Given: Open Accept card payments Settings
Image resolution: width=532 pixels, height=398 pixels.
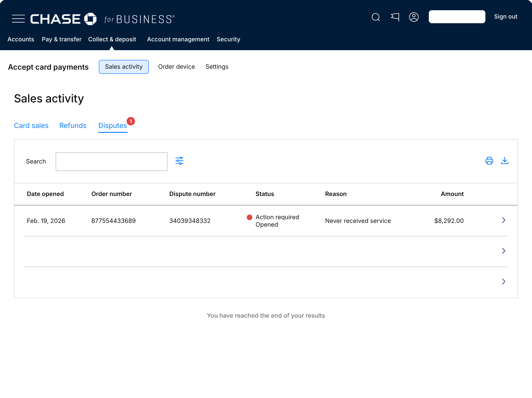Looking at the screenshot, I should click(217, 67).
